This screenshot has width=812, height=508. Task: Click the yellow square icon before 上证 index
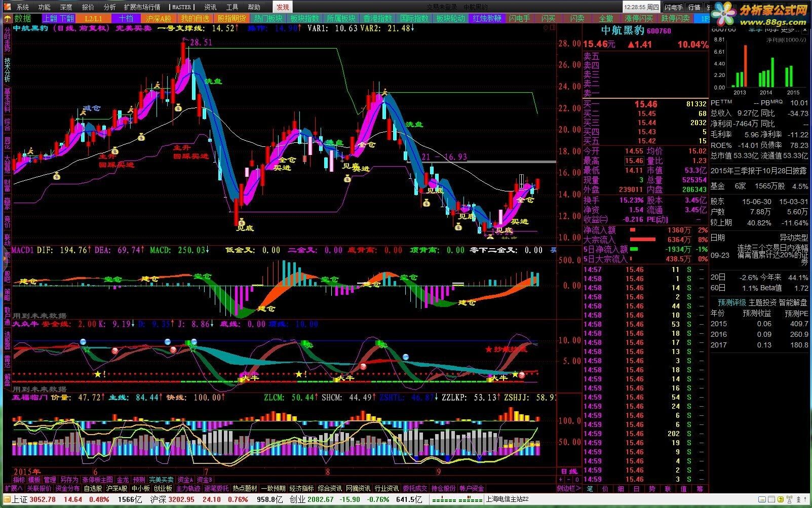coord(6,499)
